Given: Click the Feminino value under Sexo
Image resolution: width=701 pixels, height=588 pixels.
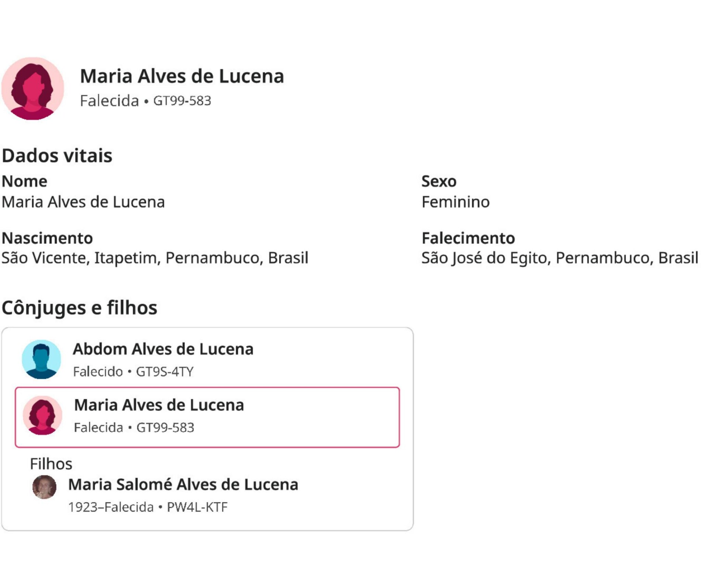Looking at the screenshot, I should [455, 202].
